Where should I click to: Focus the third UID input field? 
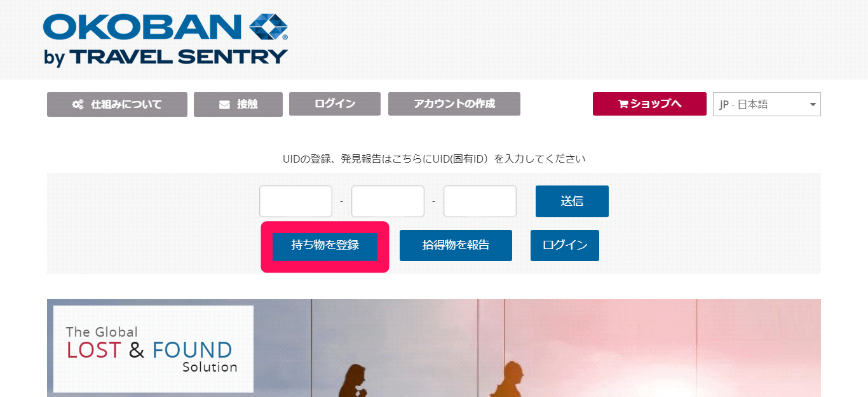pyautogui.click(x=480, y=201)
